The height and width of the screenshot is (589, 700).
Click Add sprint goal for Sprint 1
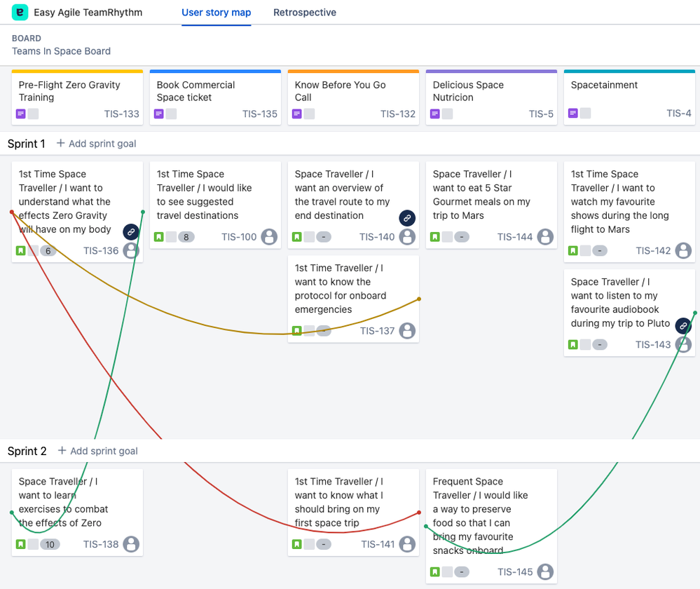point(96,144)
